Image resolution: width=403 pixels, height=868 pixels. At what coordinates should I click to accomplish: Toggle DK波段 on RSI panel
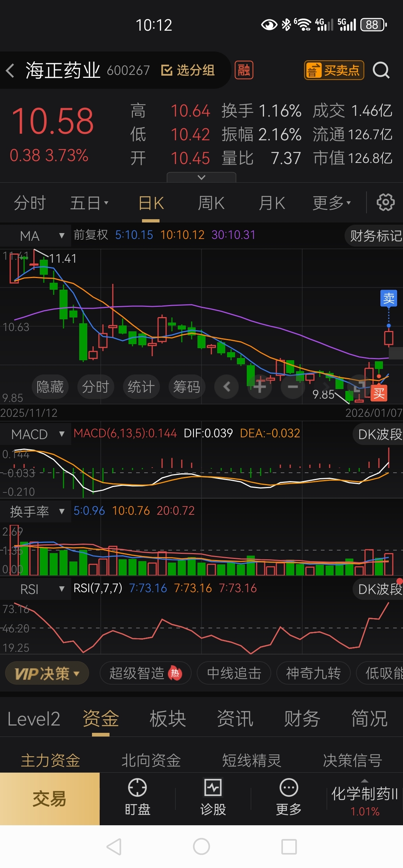tap(379, 589)
